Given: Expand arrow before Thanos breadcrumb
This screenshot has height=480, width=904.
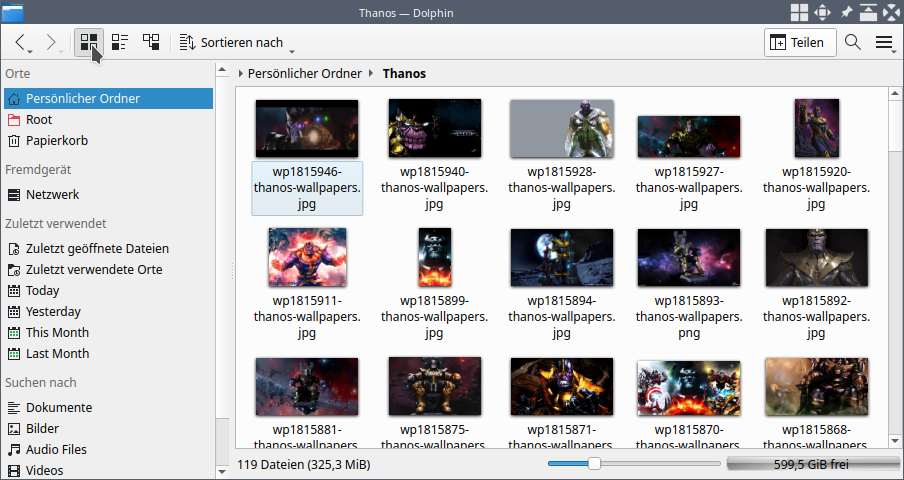Looking at the screenshot, I should 371,74.
